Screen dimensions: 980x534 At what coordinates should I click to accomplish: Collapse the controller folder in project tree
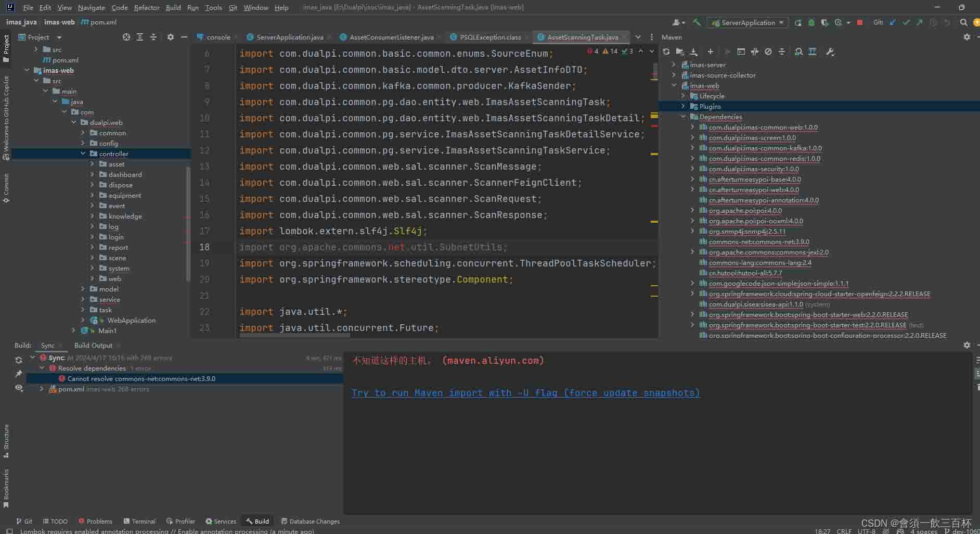tap(83, 154)
